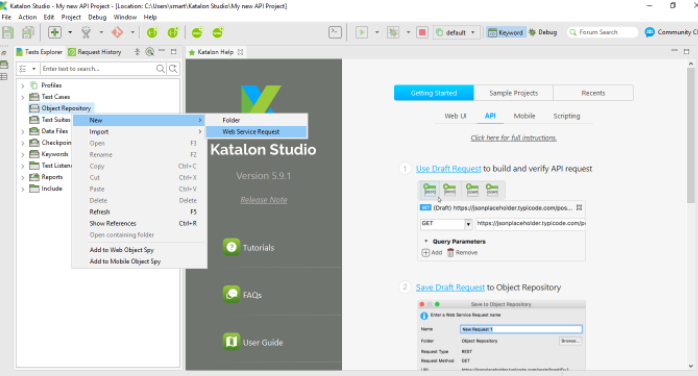Click the first green Web Service draft icon
This screenshot has height=376, width=698.
(152, 32)
